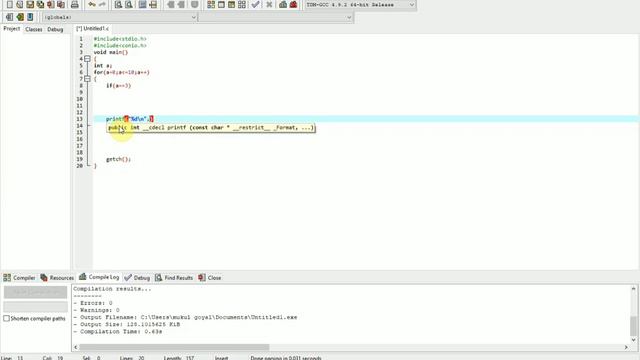This screenshot has height=360, width=640.
Task: Open the Resources bottom panel tab
Action: pyautogui.click(x=57, y=278)
